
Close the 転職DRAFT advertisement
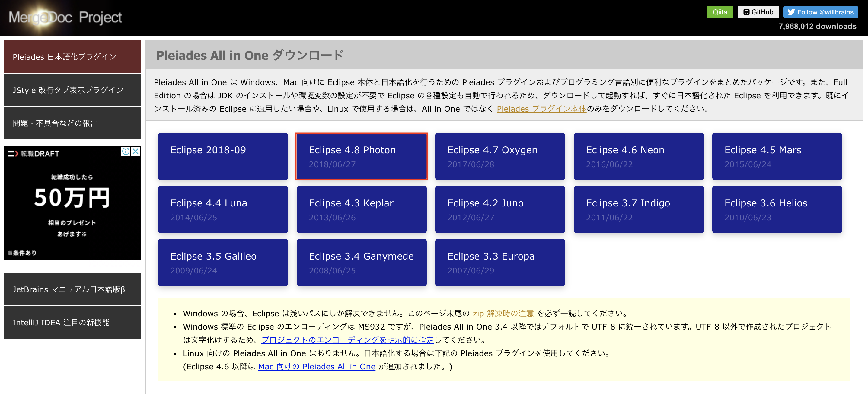pos(136,151)
